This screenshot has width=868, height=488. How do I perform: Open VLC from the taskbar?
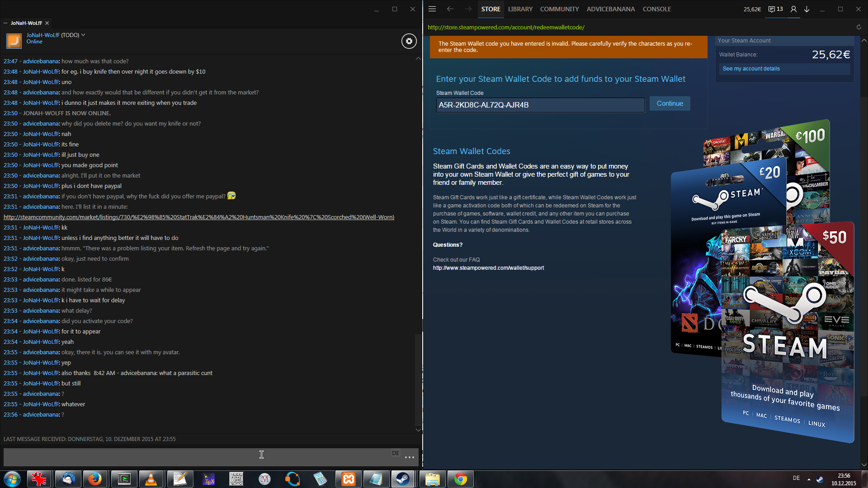coord(151,479)
